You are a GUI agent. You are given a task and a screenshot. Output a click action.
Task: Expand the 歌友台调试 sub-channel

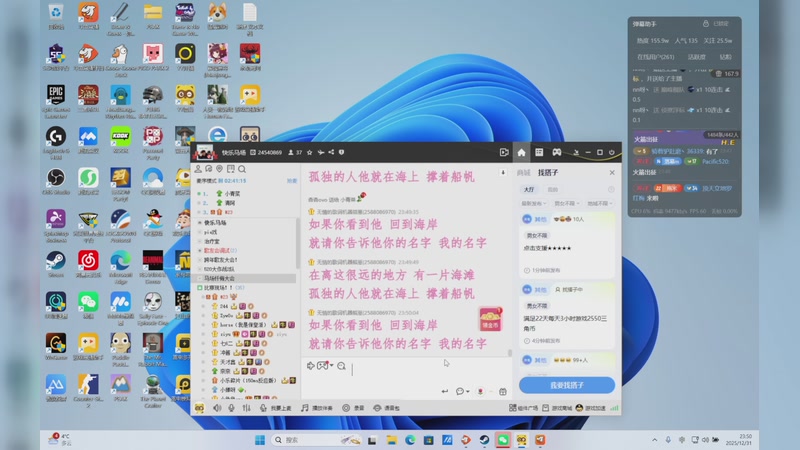coord(200,251)
